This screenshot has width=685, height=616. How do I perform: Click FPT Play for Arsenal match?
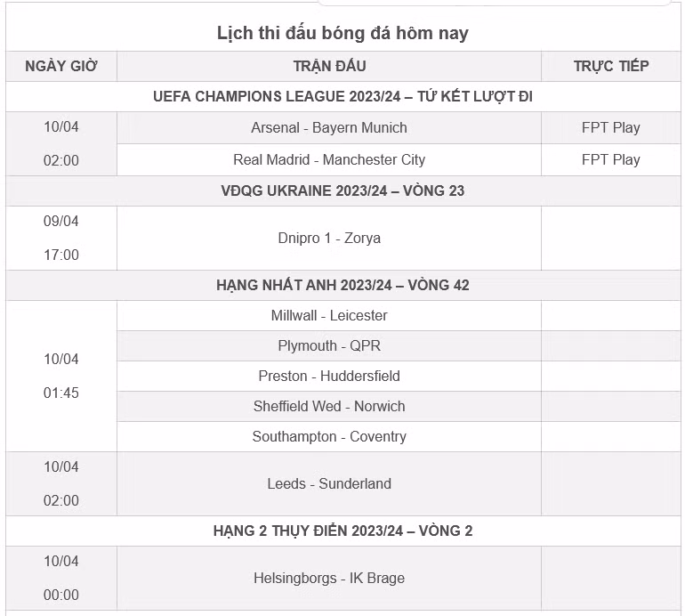tap(611, 127)
